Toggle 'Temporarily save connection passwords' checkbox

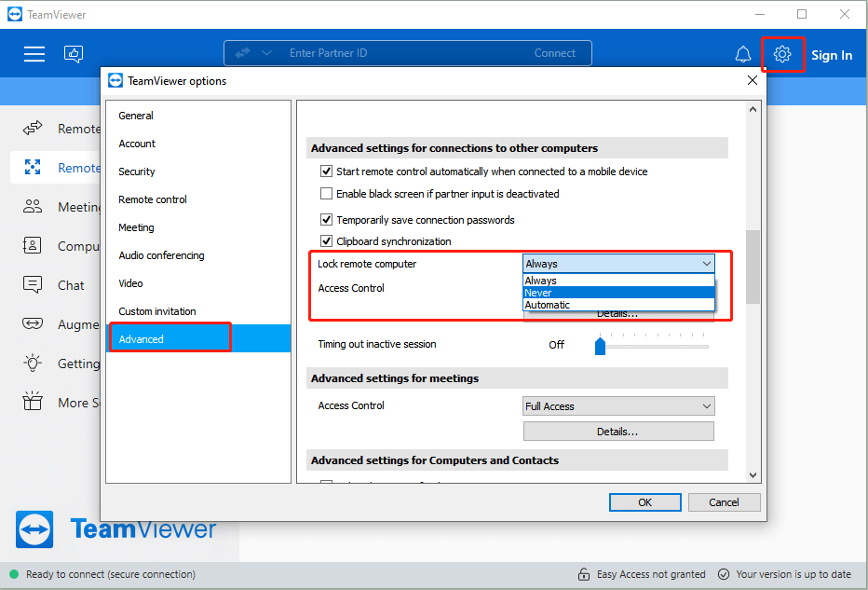coord(327,219)
